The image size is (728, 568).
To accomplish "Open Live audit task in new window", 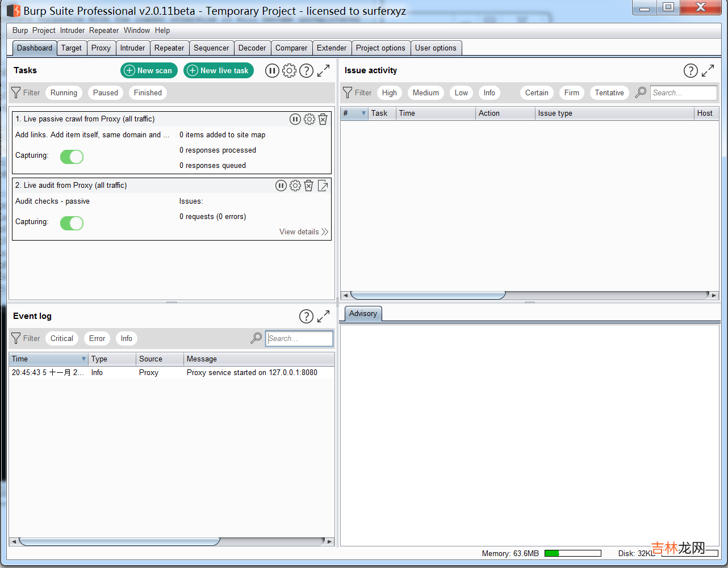I will tap(323, 186).
